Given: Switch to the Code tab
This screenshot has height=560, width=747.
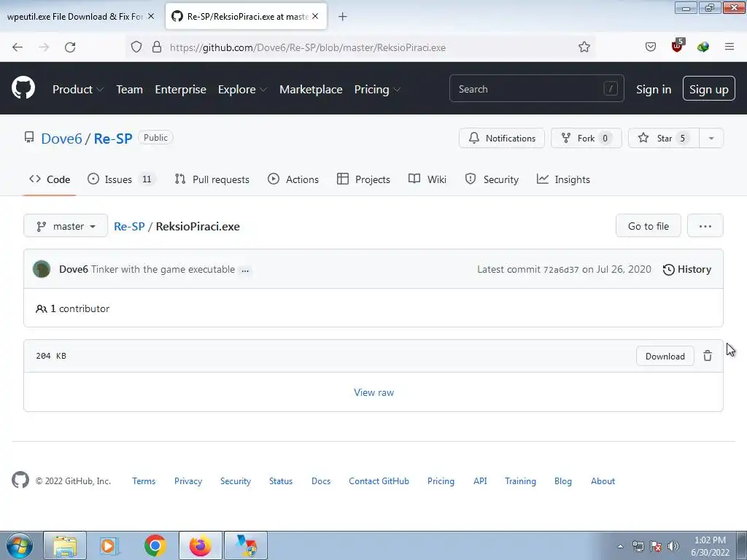Looking at the screenshot, I should point(50,179).
